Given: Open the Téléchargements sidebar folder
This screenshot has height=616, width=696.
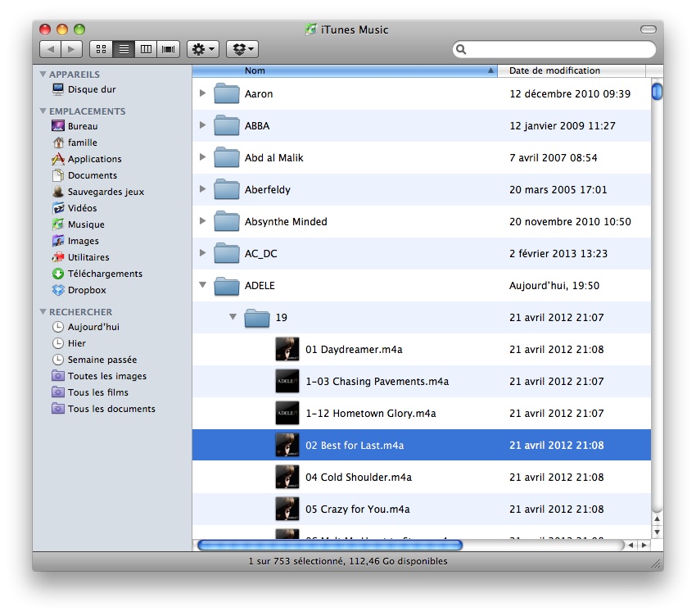Looking at the screenshot, I should [x=104, y=274].
